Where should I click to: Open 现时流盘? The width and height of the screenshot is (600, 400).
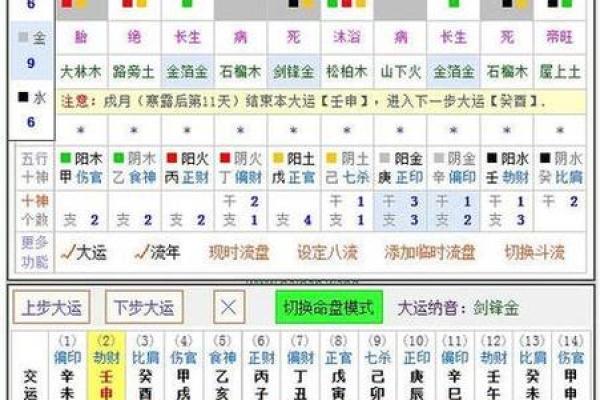pyautogui.click(x=239, y=253)
